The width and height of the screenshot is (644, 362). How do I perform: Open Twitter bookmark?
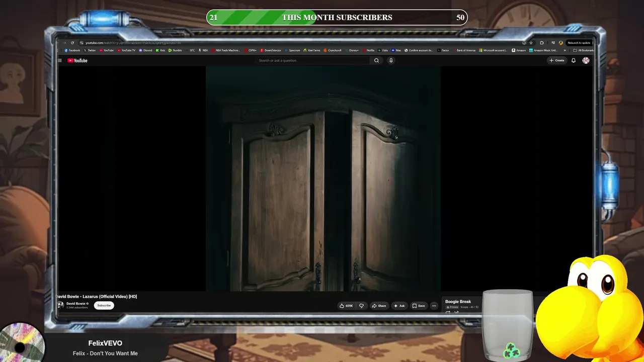click(x=90, y=50)
